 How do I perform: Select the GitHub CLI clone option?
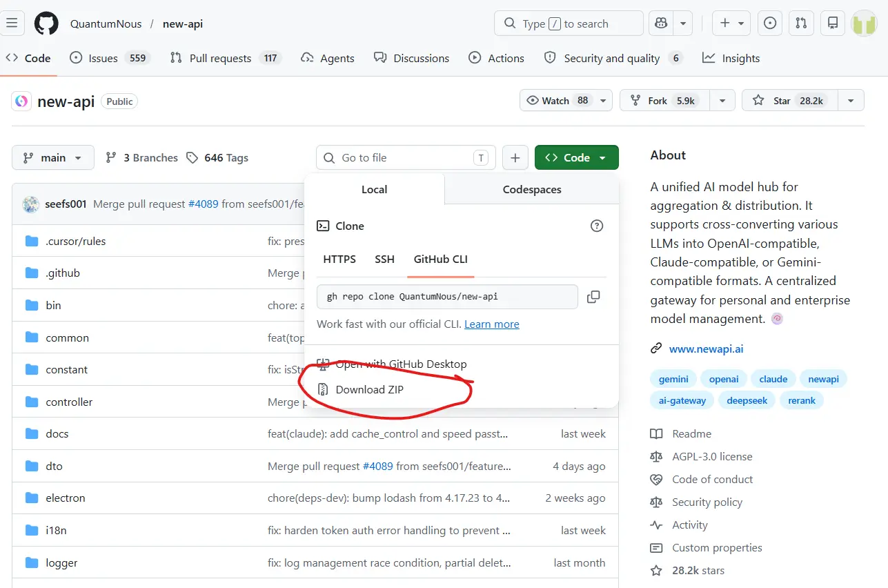point(440,259)
